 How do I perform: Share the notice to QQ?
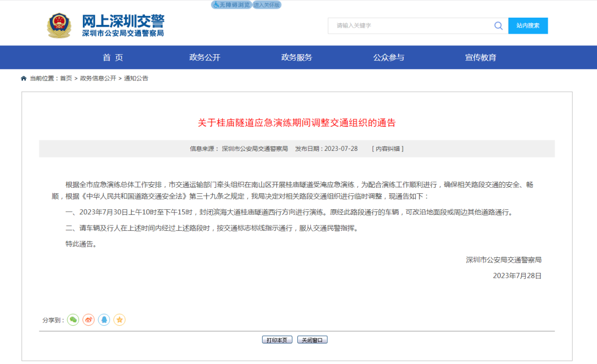point(104,320)
